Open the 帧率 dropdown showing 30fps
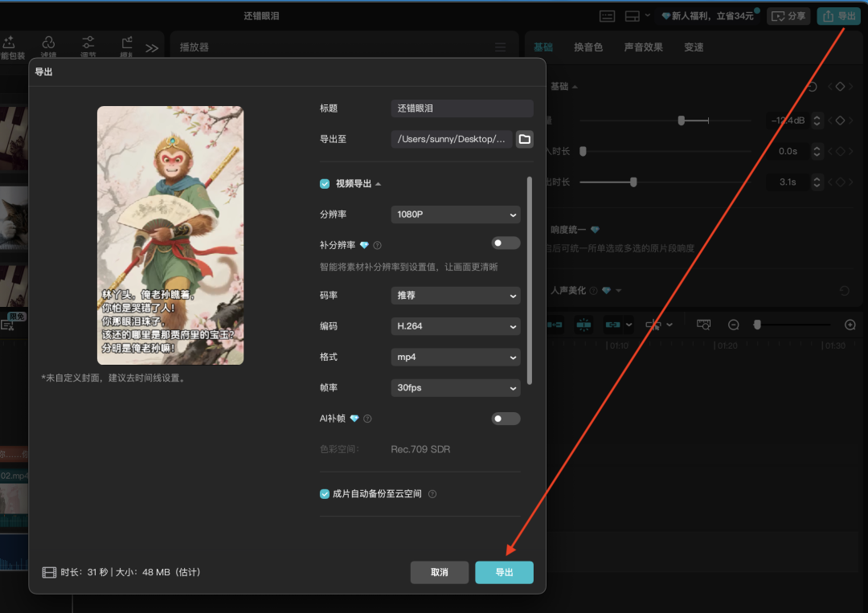868x613 pixels. point(455,388)
